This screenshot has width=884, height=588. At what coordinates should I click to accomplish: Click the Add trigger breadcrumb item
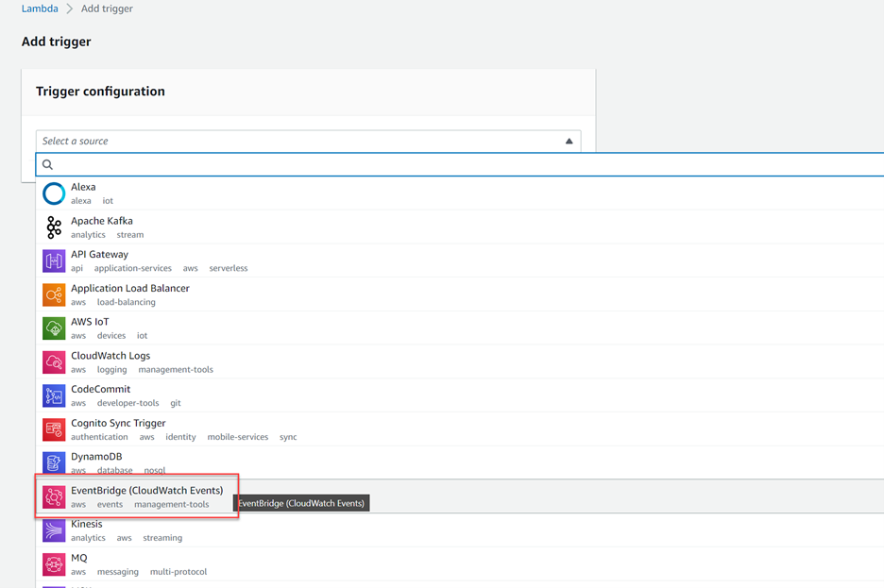coord(107,8)
